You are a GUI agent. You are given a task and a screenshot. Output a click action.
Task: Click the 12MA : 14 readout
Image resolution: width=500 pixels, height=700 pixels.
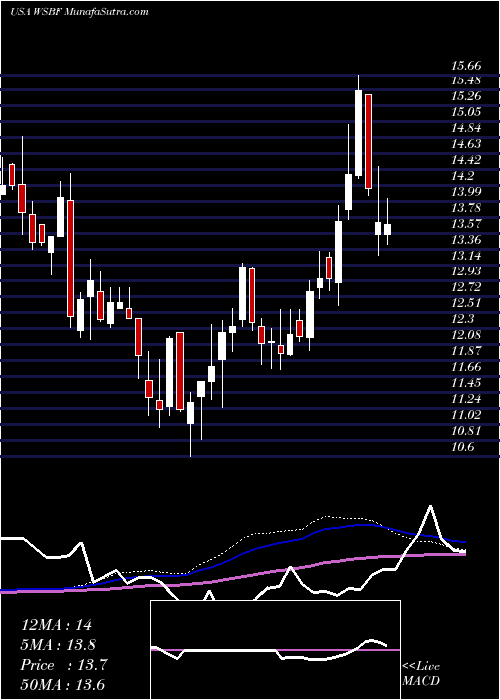(x=56, y=625)
